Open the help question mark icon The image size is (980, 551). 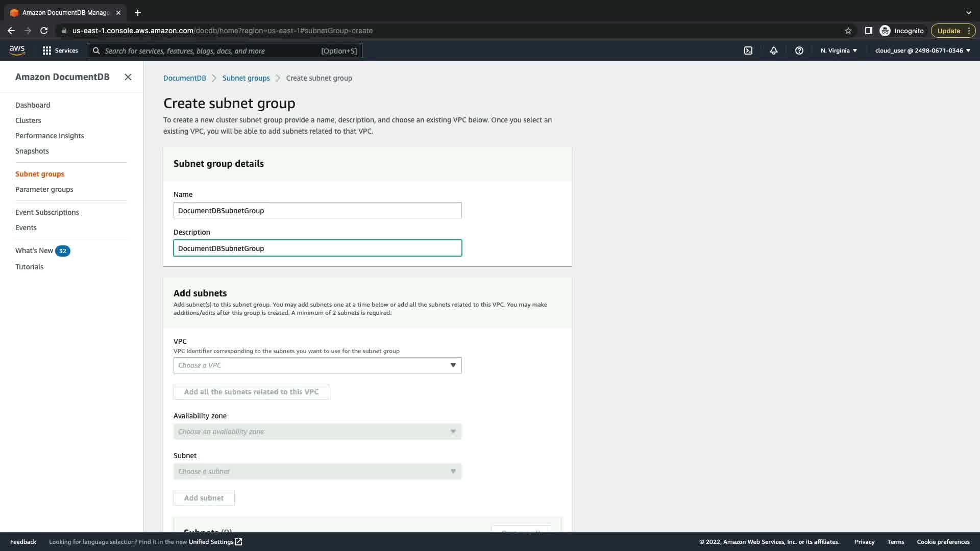click(x=799, y=51)
